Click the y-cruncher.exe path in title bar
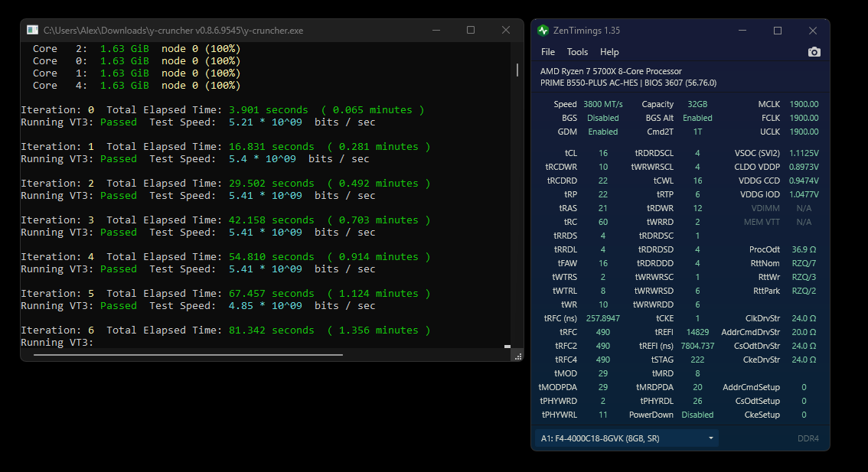This screenshot has height=472, width=868. (173, 31)
